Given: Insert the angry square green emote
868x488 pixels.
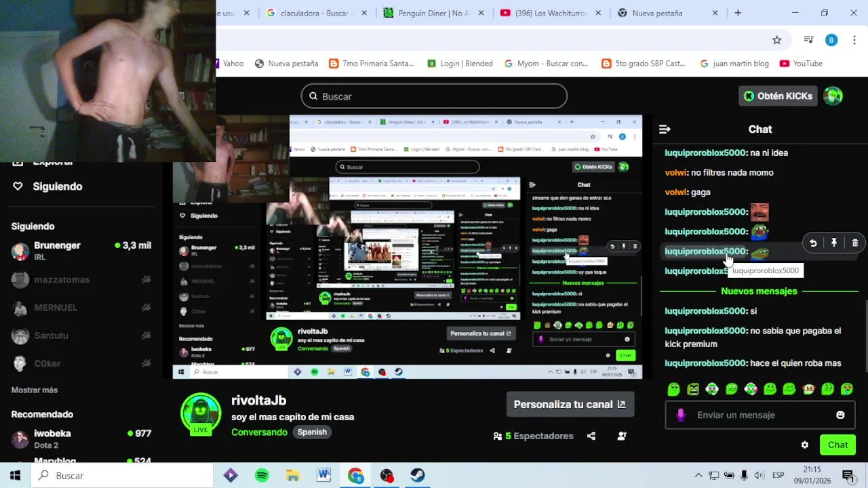Looking at the screenshot, I should (x=693, y=389).
